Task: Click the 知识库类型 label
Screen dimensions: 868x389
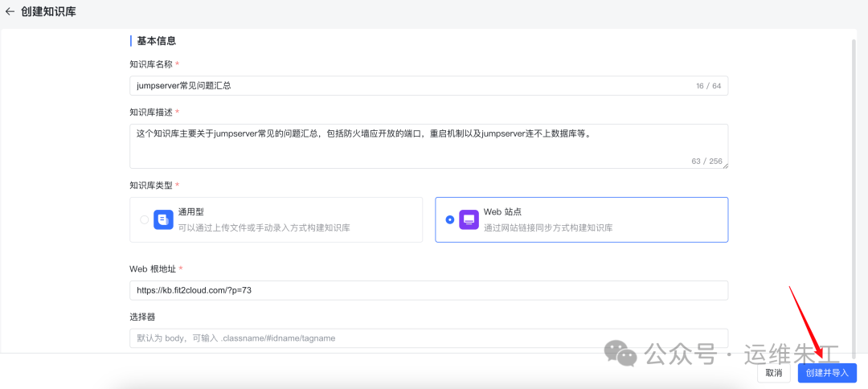Action: (x=152, y=184)
